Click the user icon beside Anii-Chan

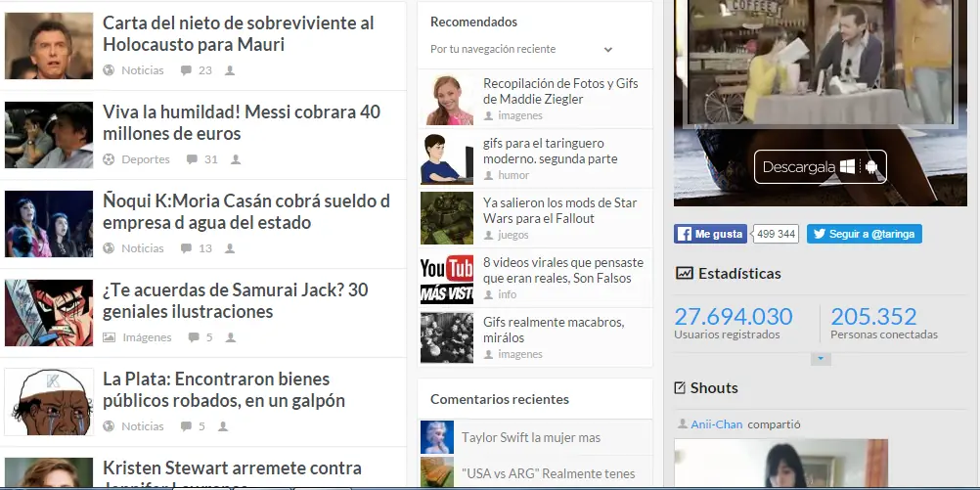point(683,423)
